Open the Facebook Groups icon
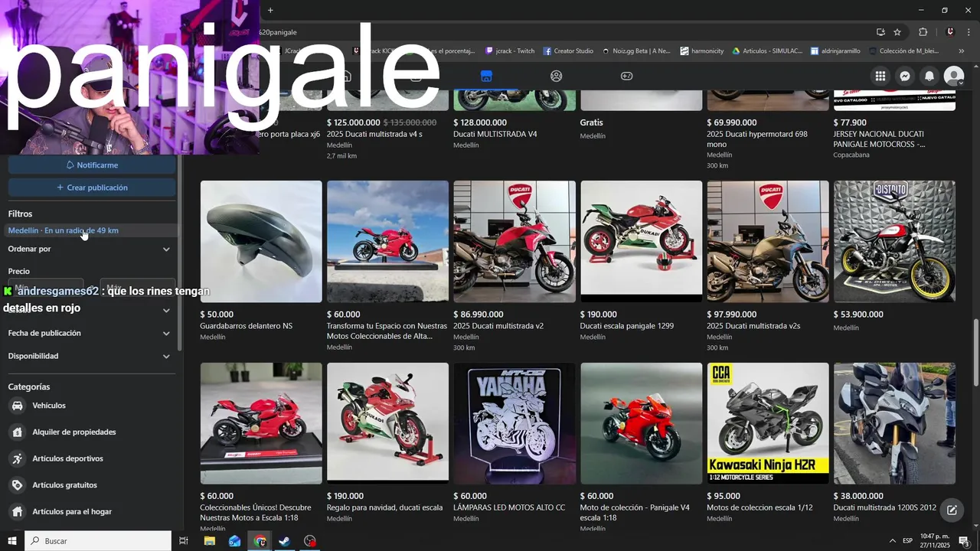The width and height of the screenshot is (980, 551). click(557, 76)
